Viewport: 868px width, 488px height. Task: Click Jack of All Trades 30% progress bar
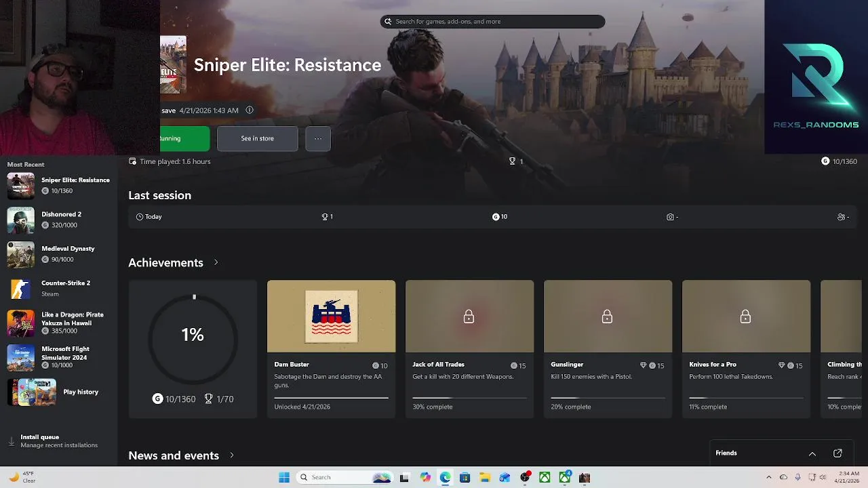pos(469,398)
